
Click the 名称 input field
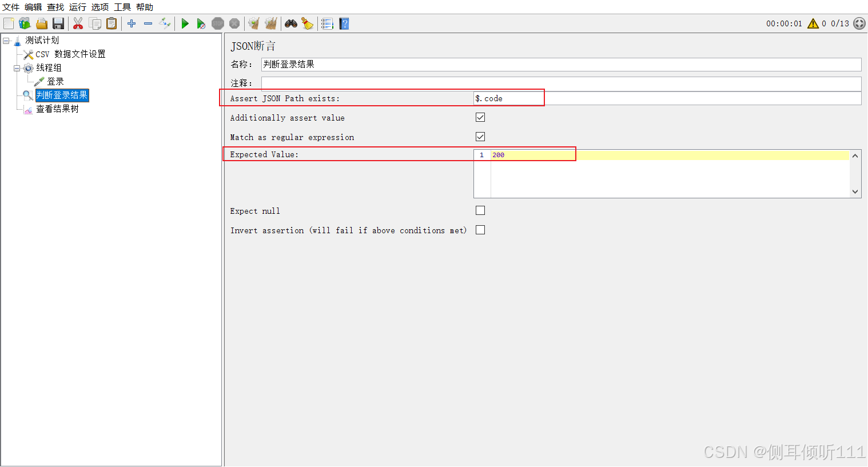pyautogui.click(x=561, y=64)
